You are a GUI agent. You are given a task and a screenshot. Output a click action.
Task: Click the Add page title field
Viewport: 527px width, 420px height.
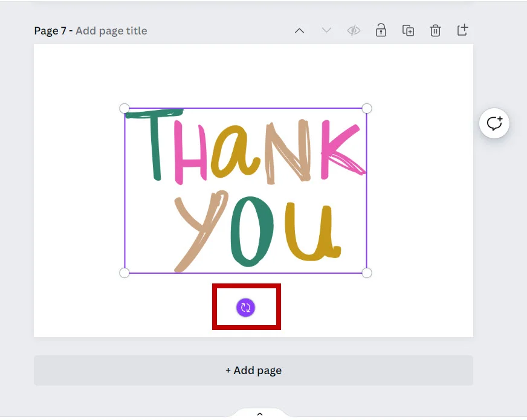111,31
